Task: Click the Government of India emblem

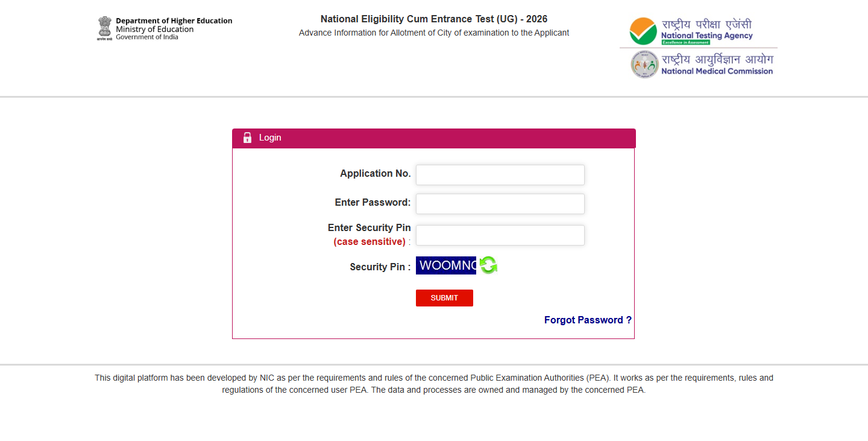Action: pyautogui.click(x=105, y=28)
